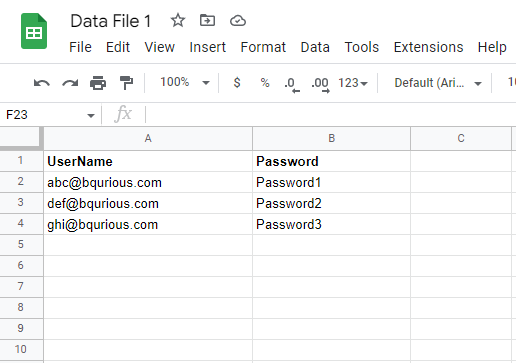Click the select-all corner box

[21, 137]
